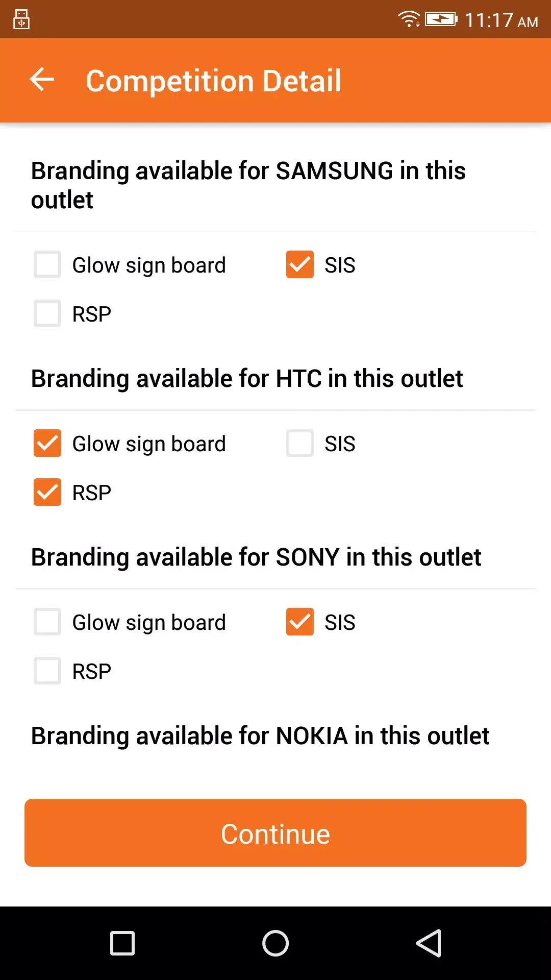Tap the battery status icon
This screenshot has height=980, width=551.
(x=441, y=19)
